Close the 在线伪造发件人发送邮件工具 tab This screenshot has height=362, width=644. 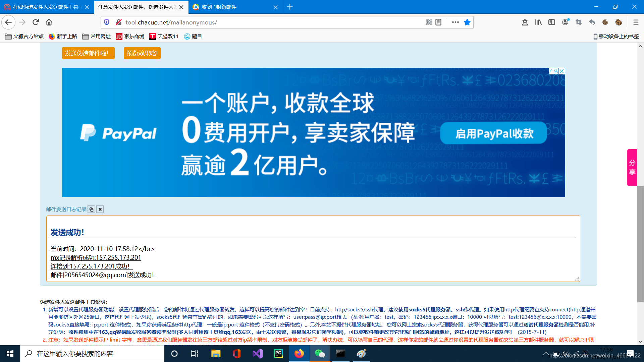pos(87,7)
